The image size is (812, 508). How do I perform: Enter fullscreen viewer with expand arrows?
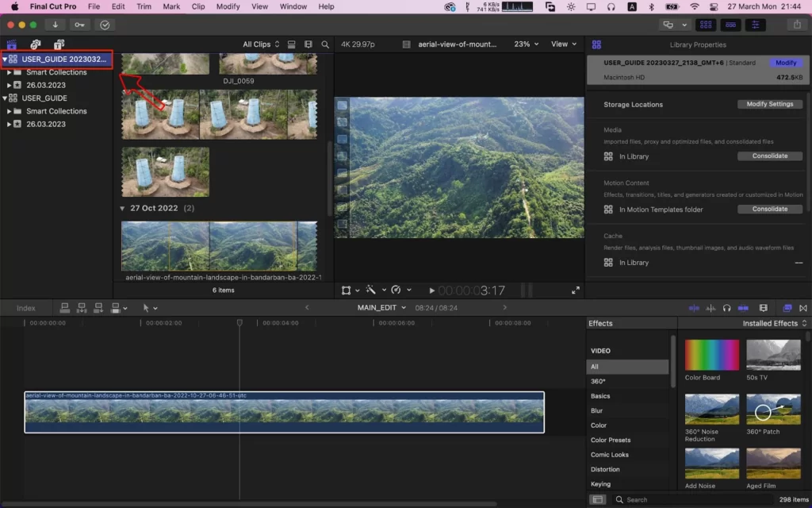pyautogui.click(x=576, y=291)
